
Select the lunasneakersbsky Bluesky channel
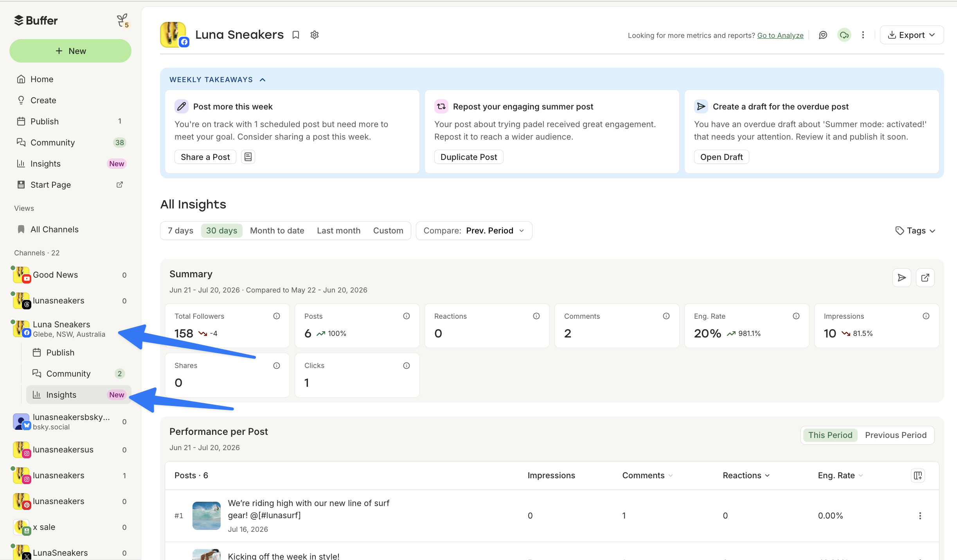click(x=70, y=422)
